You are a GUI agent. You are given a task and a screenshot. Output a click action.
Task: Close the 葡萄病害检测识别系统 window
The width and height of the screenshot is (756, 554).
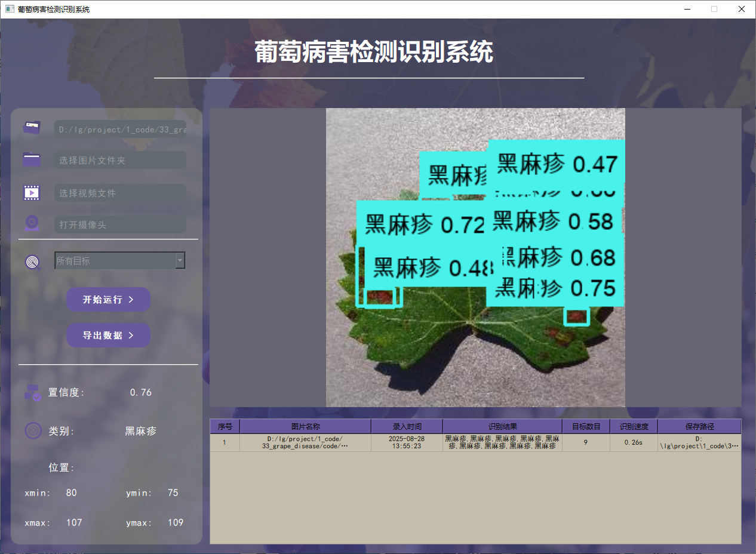742,9
